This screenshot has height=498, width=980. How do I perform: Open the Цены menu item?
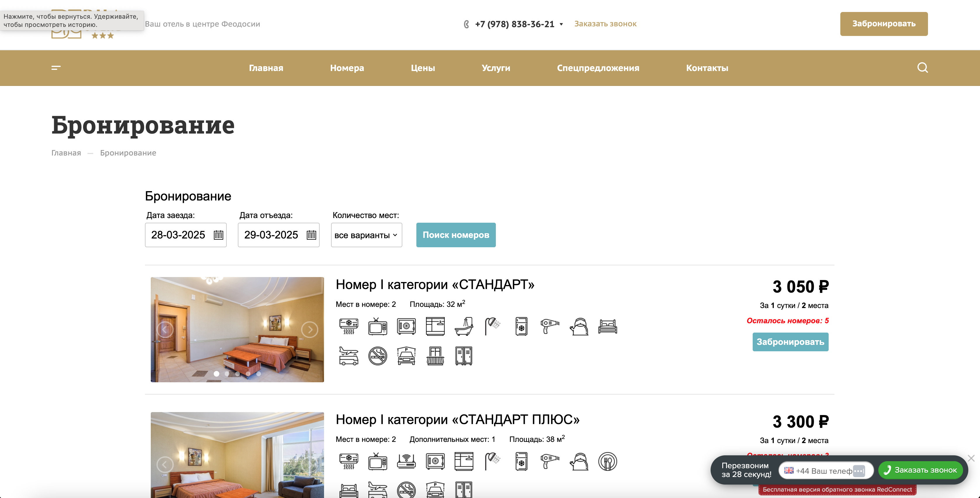423,68
